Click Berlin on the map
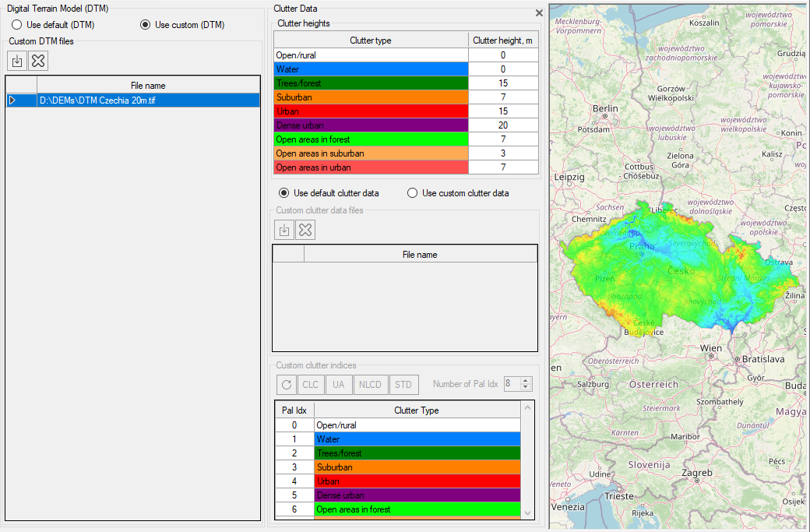Screen dimensions: 810x532 click(605, 109)
